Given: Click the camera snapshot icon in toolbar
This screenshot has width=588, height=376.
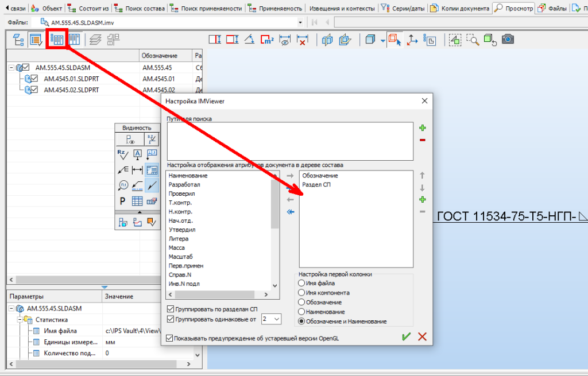Looking at the screenshot, I should coord(508,40).
